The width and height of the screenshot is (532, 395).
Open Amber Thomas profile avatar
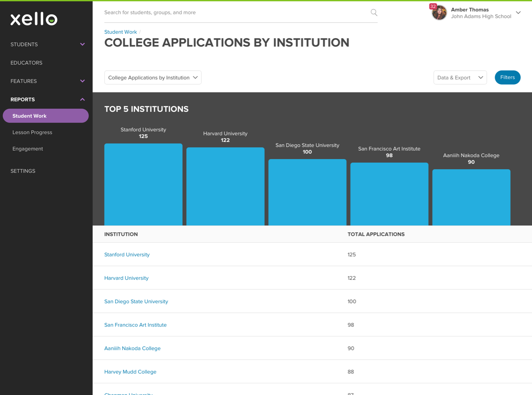coord(439,13)
